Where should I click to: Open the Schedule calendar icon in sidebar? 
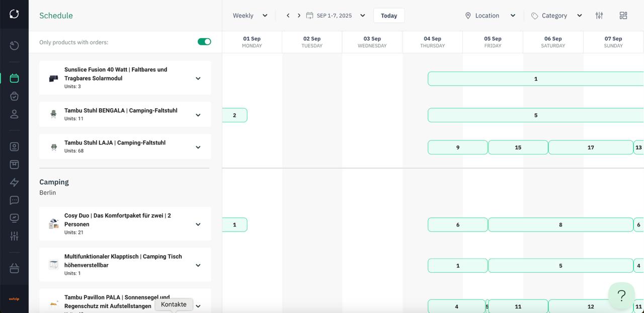(14, 78)
